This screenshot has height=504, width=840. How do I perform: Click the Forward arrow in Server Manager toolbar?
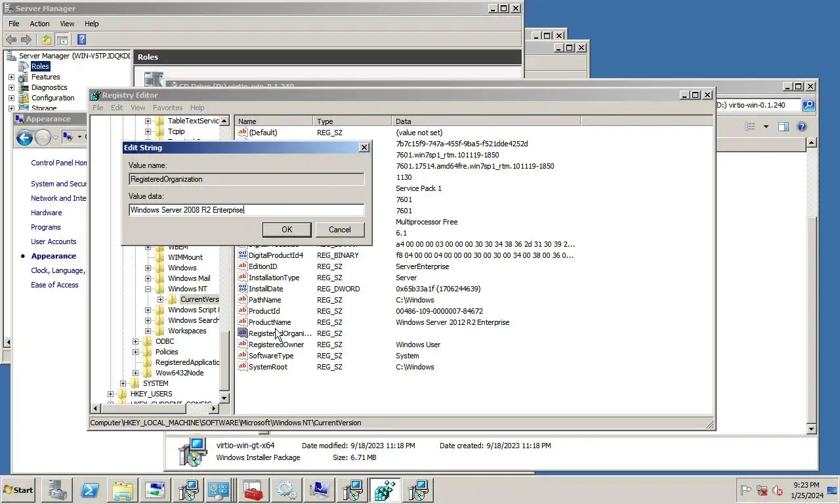pyautogui.click(x=26, y=39)
